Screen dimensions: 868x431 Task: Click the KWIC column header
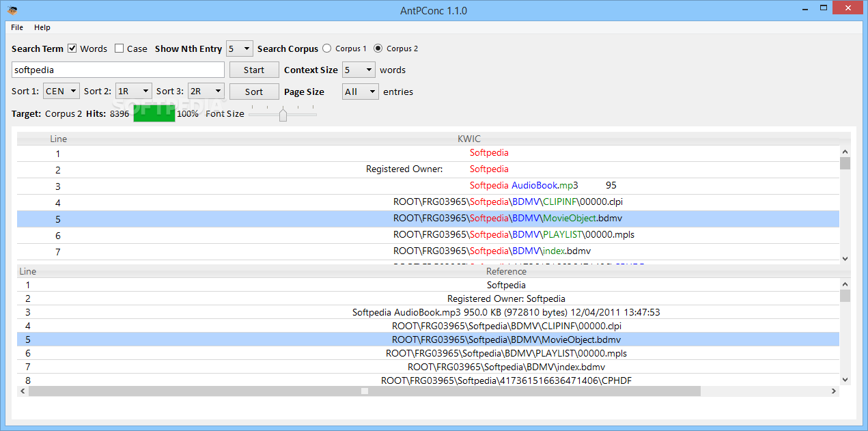point(468,139)
